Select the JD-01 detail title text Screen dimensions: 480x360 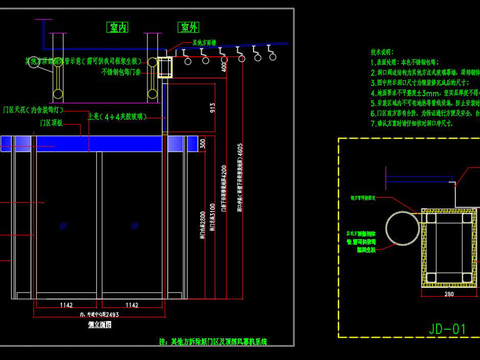click(x=447, y=329)
